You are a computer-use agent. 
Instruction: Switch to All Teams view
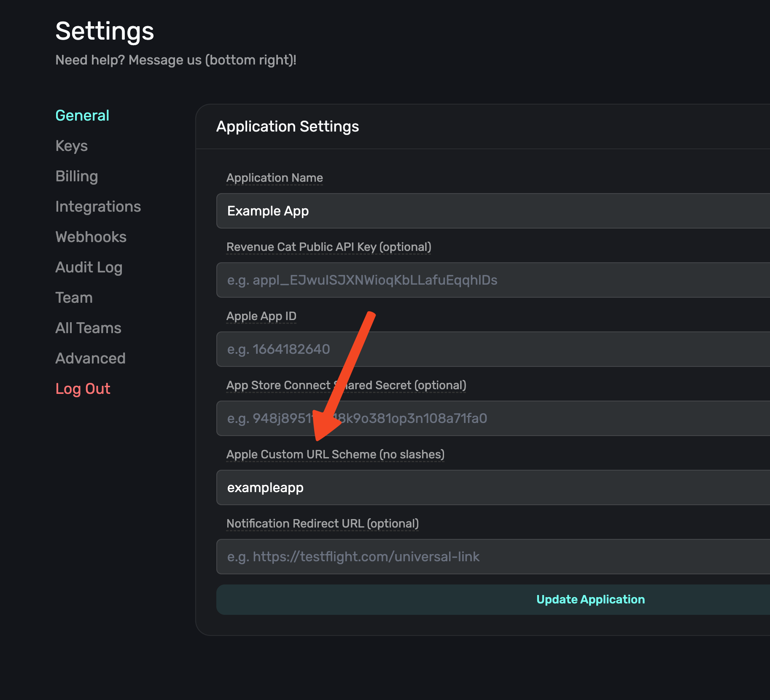tap(88, 328)
